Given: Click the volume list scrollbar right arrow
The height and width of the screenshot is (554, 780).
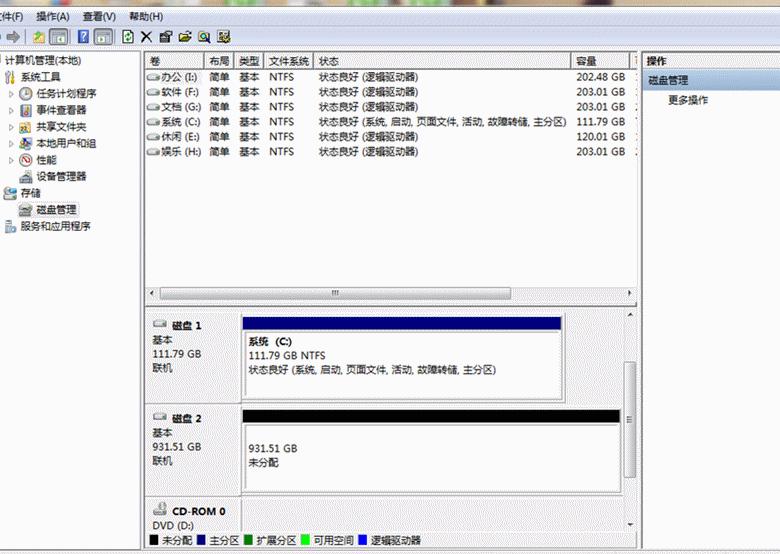Looking at the screenshot, I should point(630,293).
